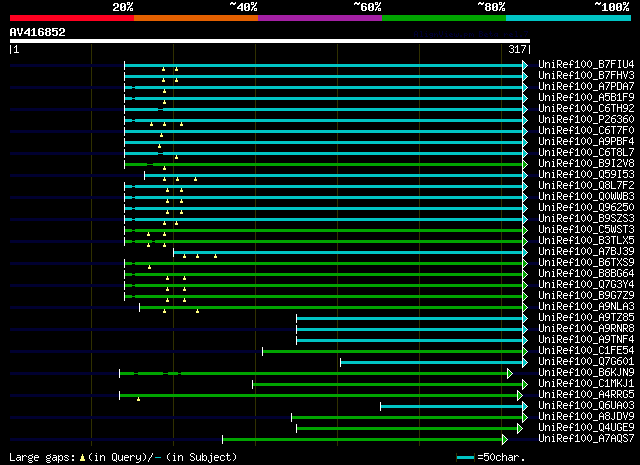The image size is (640, 465).
Task: Click the orange ~40% identity color segment
Action: 196,18
